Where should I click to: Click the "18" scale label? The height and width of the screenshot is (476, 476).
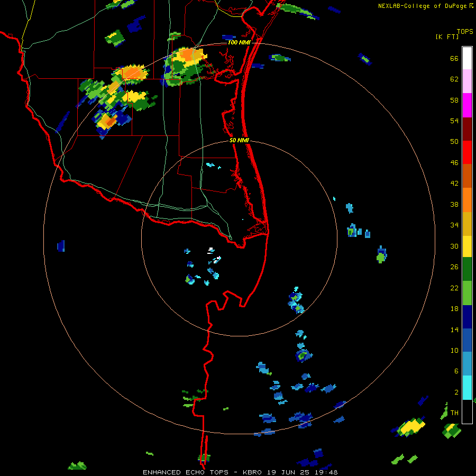click(x=454, y=309)
